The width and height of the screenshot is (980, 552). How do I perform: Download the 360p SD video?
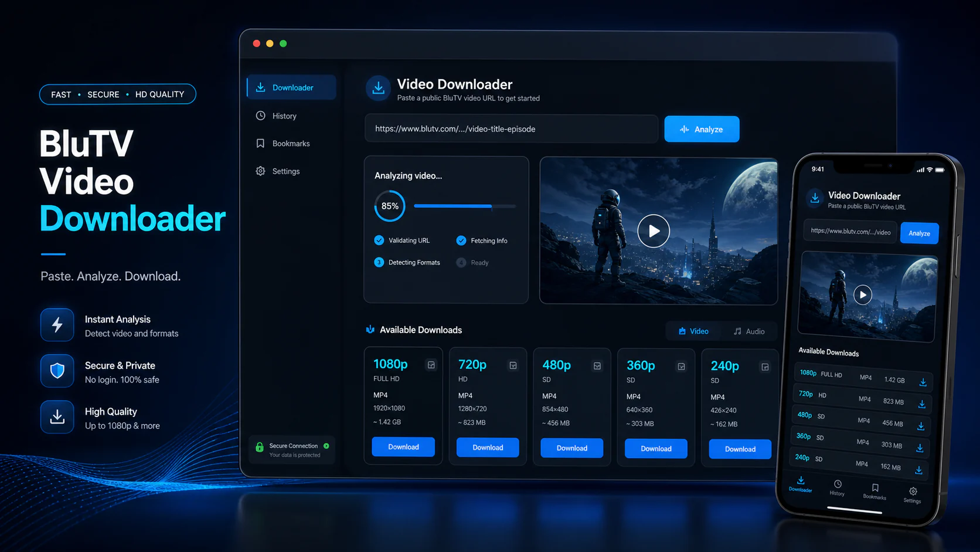[x=656, y=449]
